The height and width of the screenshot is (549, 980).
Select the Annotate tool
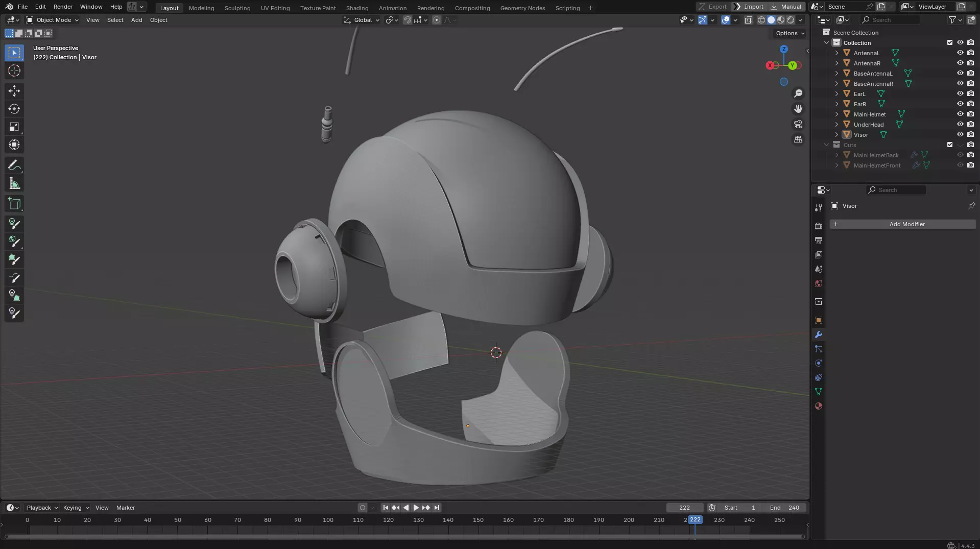(14, 165)
